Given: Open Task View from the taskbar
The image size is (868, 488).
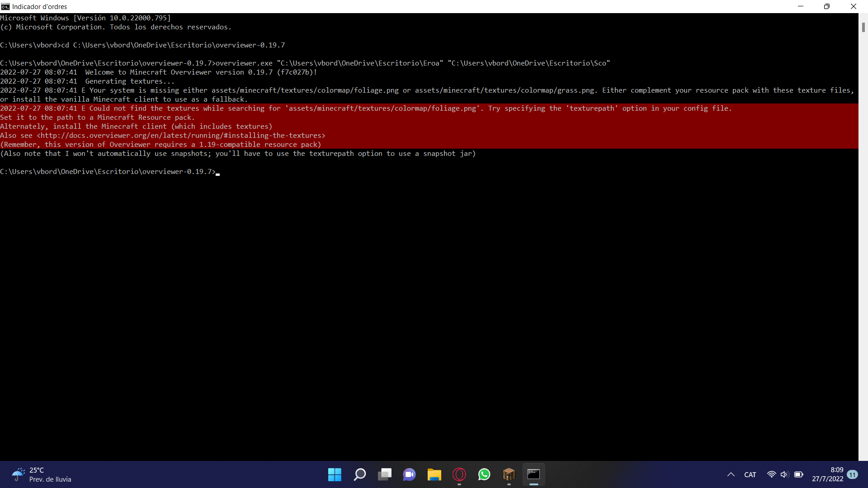Looking at the screenshot, I should pos(385,474).
